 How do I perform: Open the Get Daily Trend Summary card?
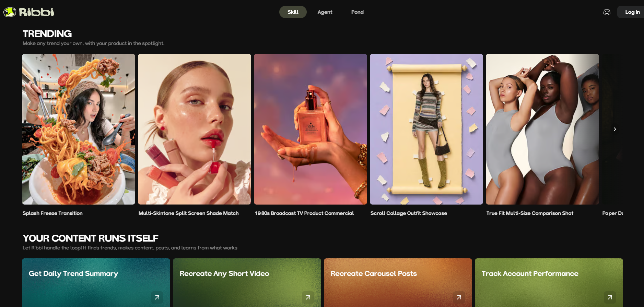click(96, 283)
